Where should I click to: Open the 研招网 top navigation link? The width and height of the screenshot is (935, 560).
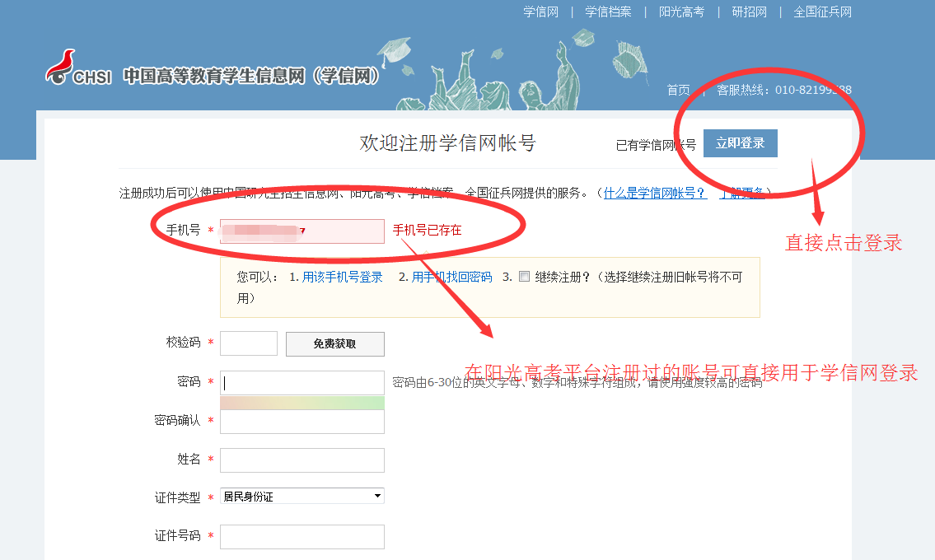(750, 12)
